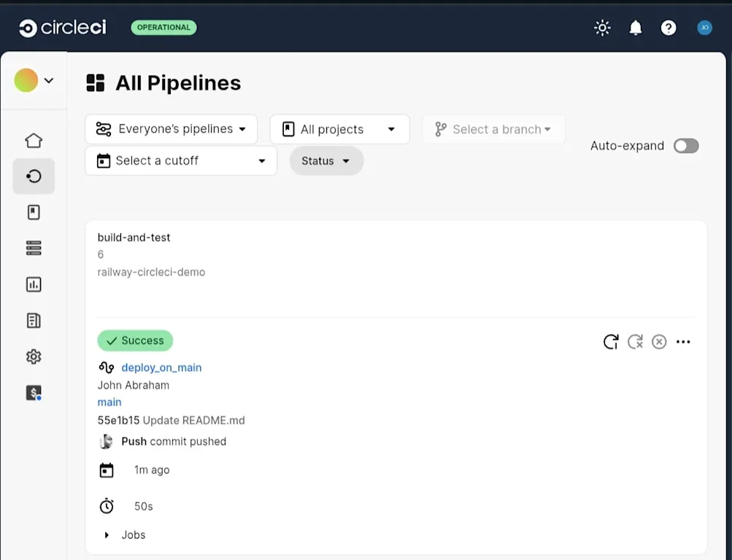Open the Projects bookmark icon

33,211
